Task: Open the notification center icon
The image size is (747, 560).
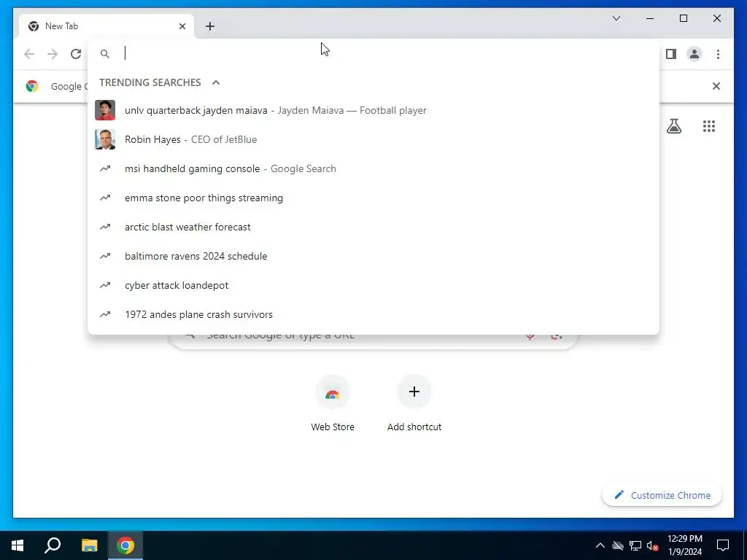Action: [723, 545]
